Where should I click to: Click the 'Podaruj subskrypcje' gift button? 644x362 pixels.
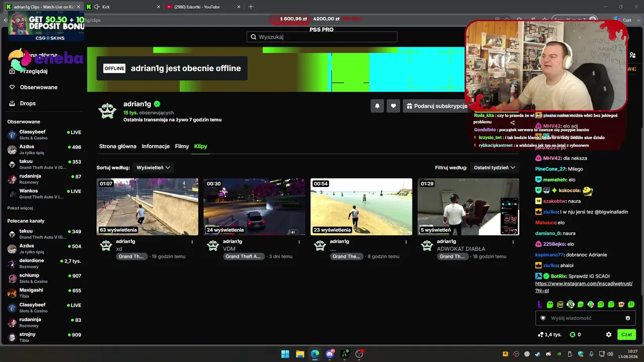pos(437,106)
